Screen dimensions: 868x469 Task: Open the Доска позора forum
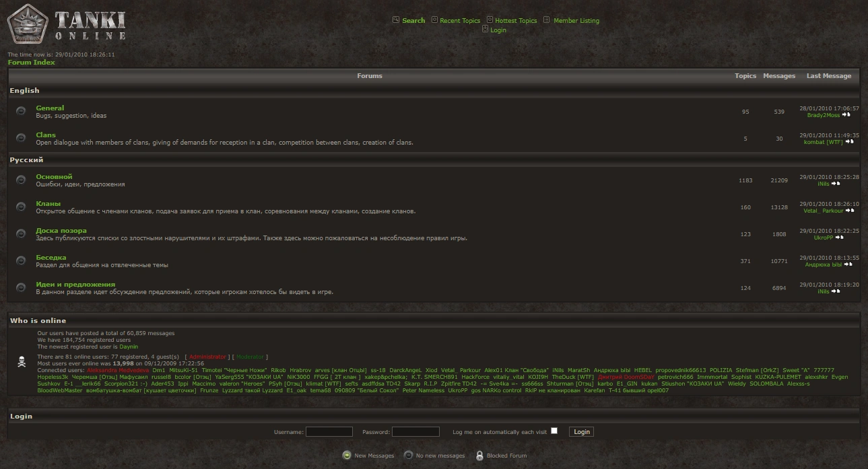61,230
